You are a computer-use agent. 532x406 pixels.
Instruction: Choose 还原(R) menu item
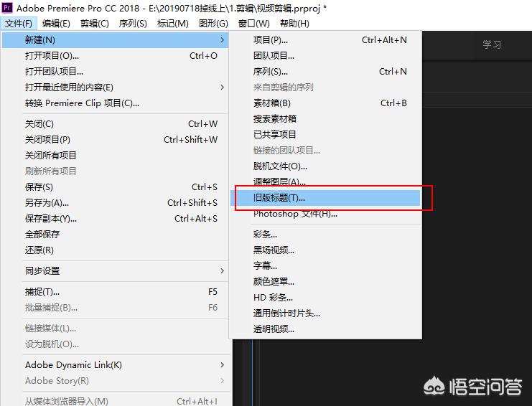point(116,250)
